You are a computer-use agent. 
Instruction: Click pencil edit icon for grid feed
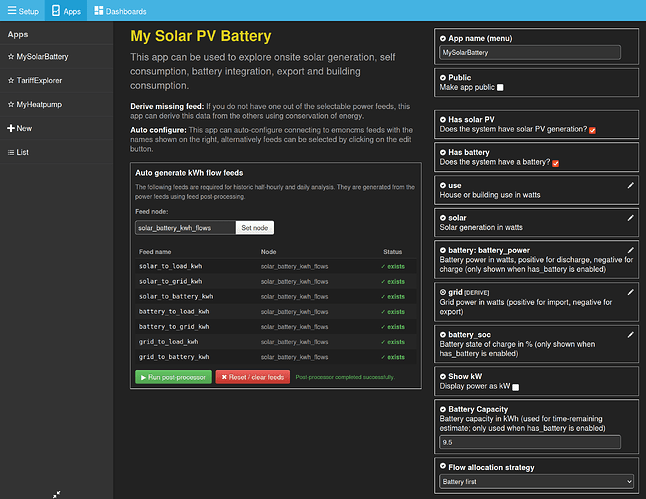630,292
